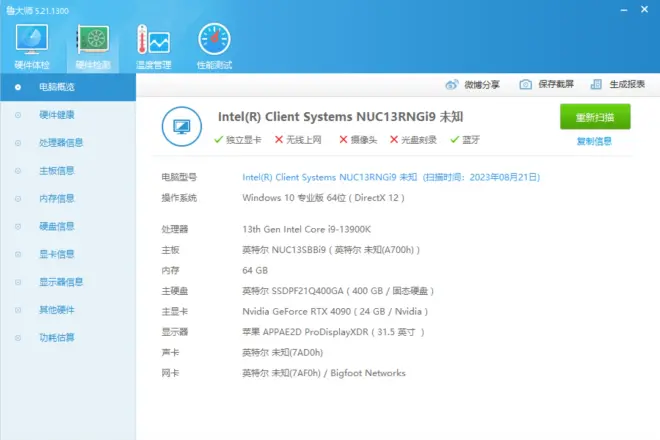Open 处理器信息 sidebar item
Screen dimensions: 660x440
tap(68, 143)
